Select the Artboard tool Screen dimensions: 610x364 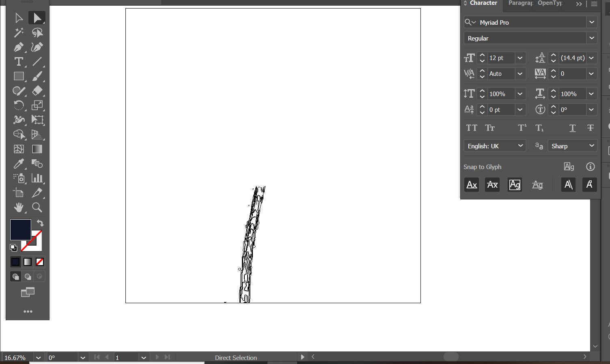19,193
